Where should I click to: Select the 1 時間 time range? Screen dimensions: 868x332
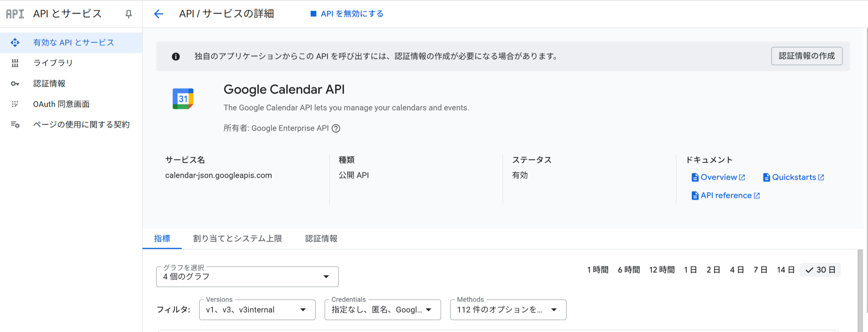597,270
